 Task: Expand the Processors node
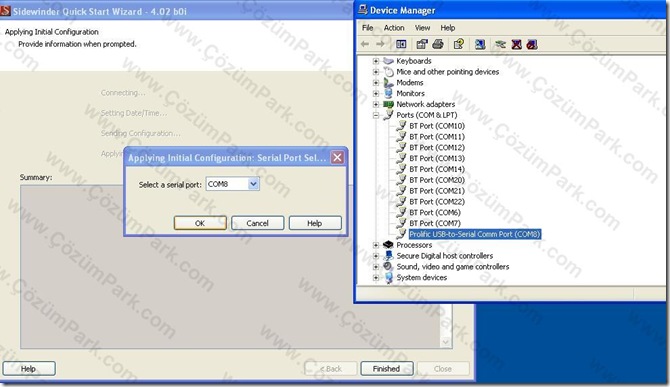tap(376, 245)
